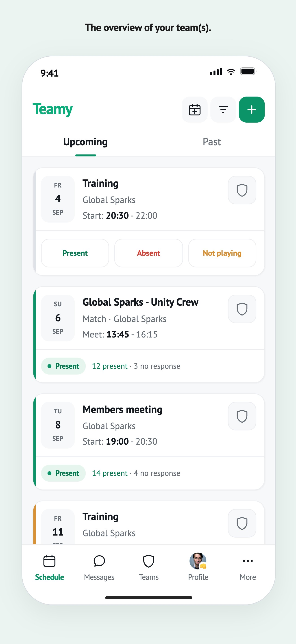Tap the add-to-calendar icon in header
296x644 pixels.
194,110
